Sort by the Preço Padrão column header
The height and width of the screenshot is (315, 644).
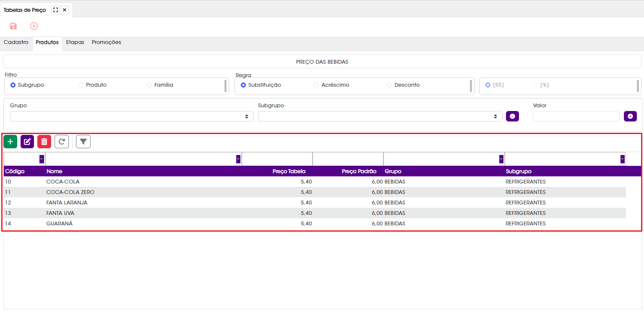pyautogui.click(x=359, y=171)
